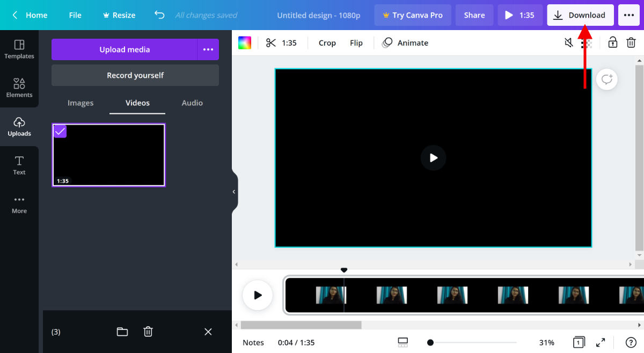Trim the video with the scissors 1:35 tool
Image resolution: width=644 pixels, height=353 pixels.
281,43
